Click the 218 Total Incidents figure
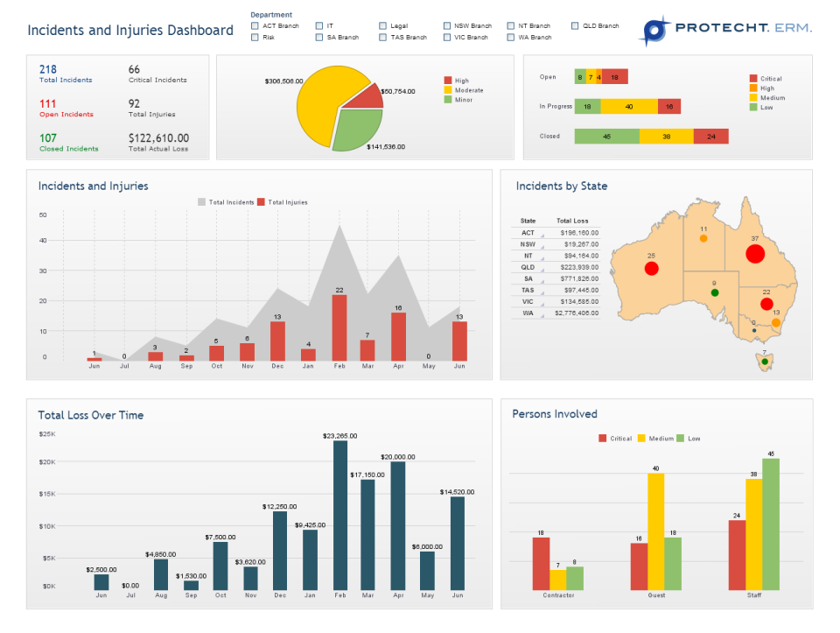The image size is (840, 633). pos(47,69)
